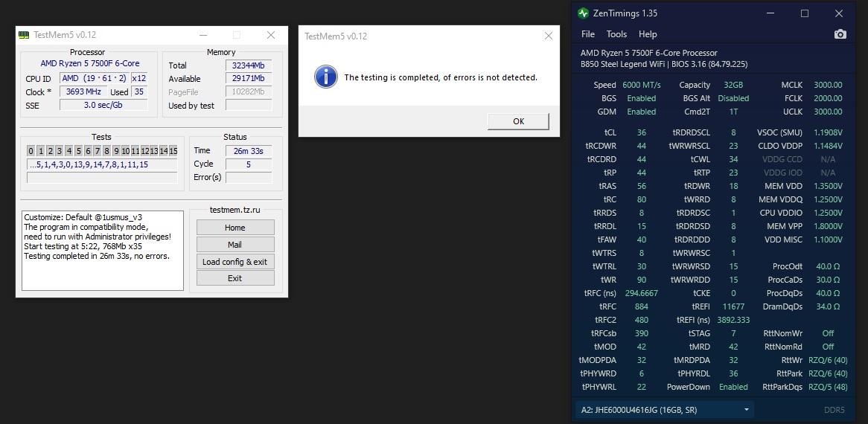This screenshot has height=424, width=868.
Task: Select test number 3 box
Action: point(60,151)
